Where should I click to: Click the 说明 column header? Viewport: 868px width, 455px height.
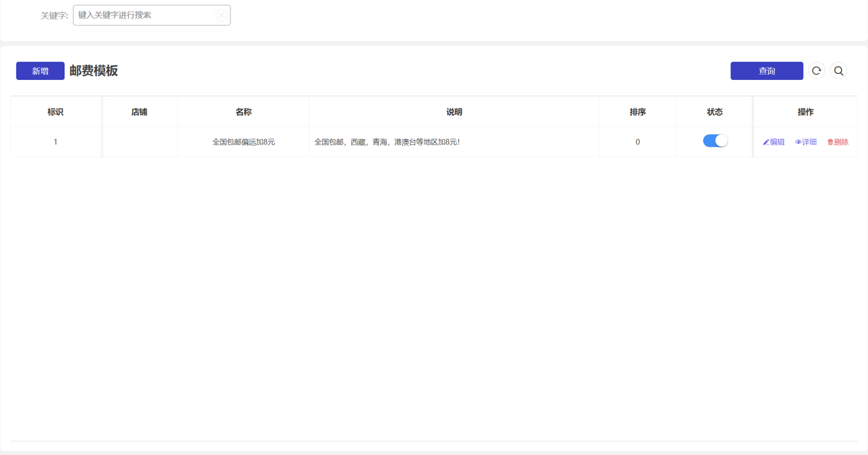point(454,112)
